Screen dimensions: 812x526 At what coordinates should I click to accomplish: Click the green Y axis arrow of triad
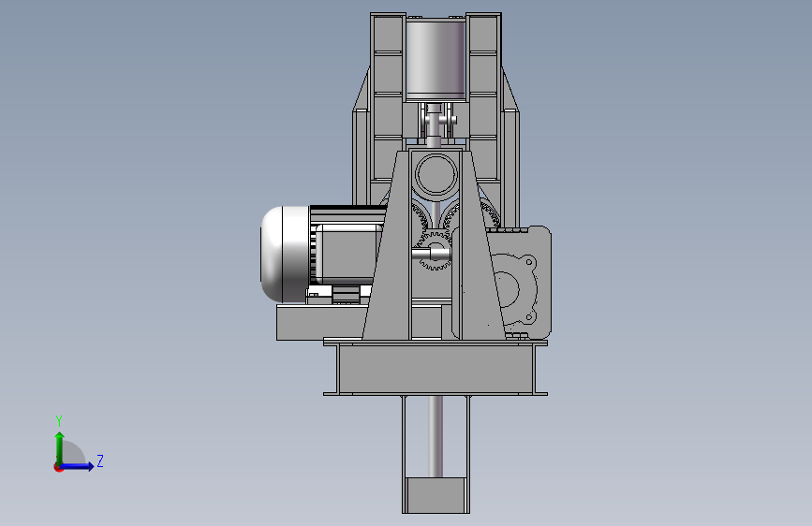point(60,448)
